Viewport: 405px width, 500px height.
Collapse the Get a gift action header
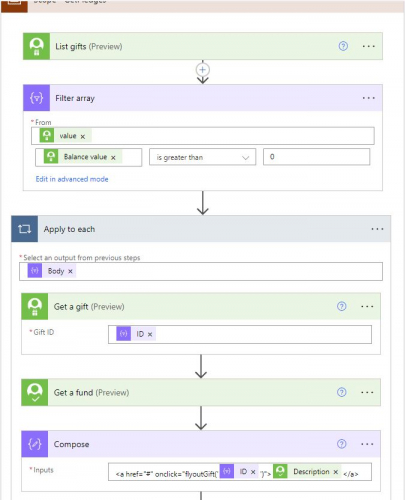pyautogui.click(x=201, y=306)
